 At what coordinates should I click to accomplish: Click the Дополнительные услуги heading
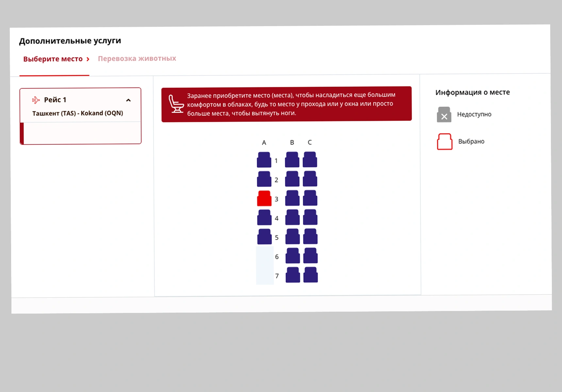tap(70, 41)
